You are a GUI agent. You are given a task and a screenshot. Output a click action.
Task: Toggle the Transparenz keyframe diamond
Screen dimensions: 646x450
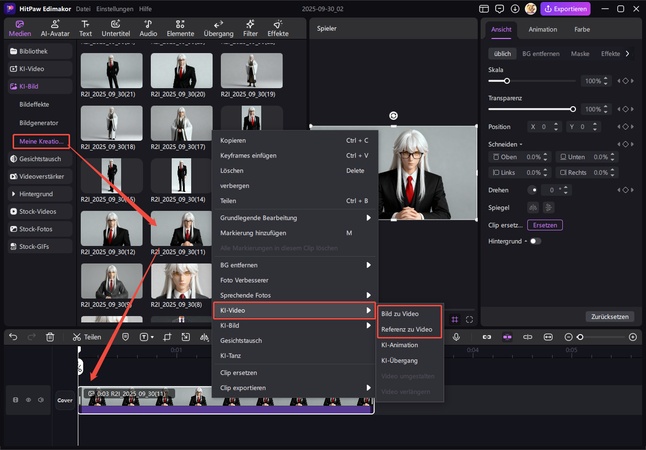click(625, 109)
